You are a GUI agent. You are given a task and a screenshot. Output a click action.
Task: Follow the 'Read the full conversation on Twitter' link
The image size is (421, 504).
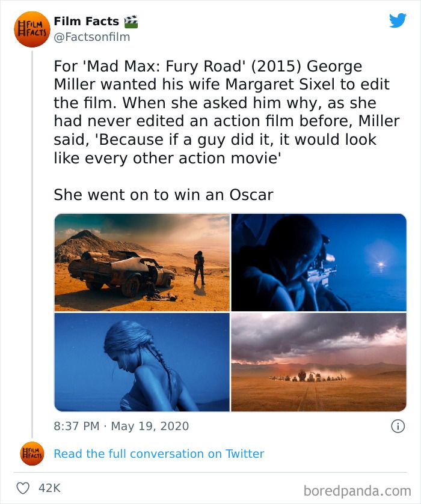pyautogui.click(x=158, y=454)
